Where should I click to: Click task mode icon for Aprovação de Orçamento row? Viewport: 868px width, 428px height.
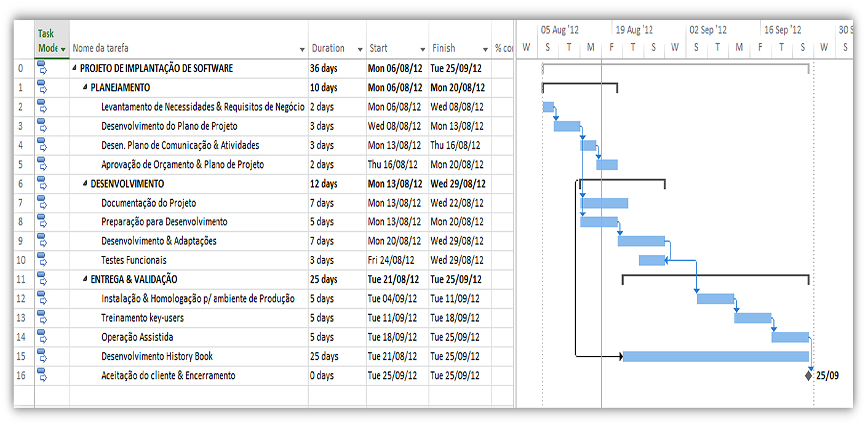pos(42,164)
